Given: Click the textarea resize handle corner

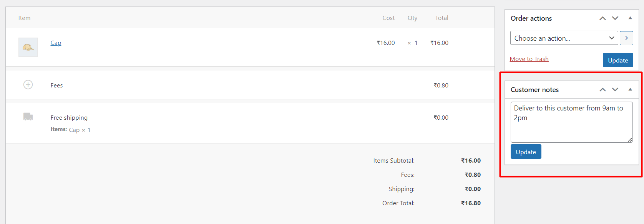Looking at the screenshot, I should pos(630,140).
